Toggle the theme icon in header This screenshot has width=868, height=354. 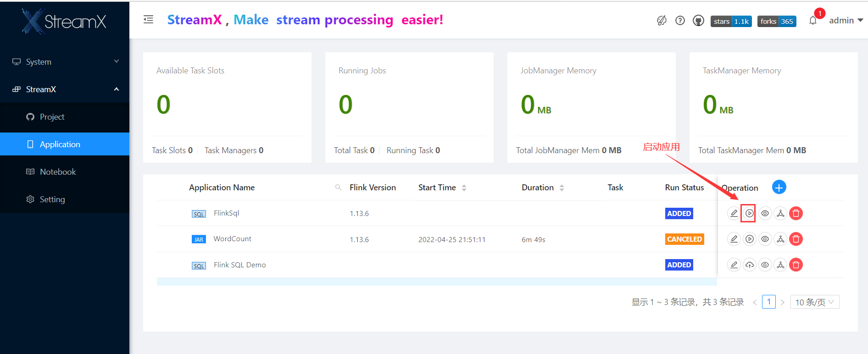coord(662,20)
